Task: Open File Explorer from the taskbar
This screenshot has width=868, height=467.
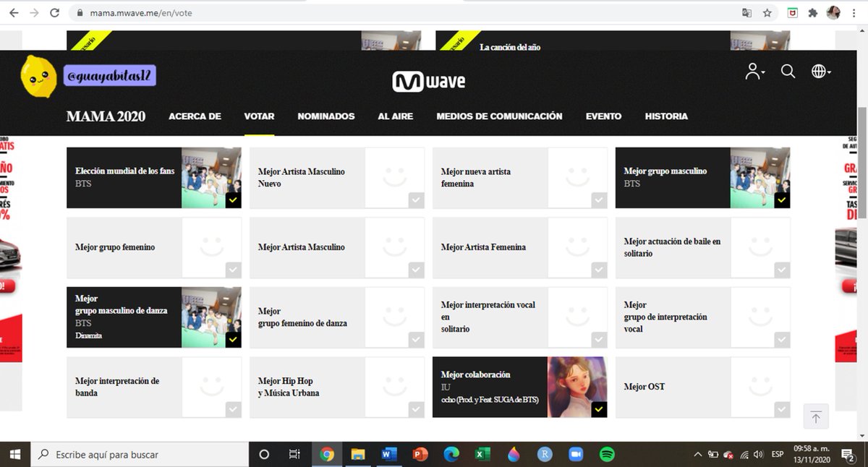Action: click(x=358, y=454)
